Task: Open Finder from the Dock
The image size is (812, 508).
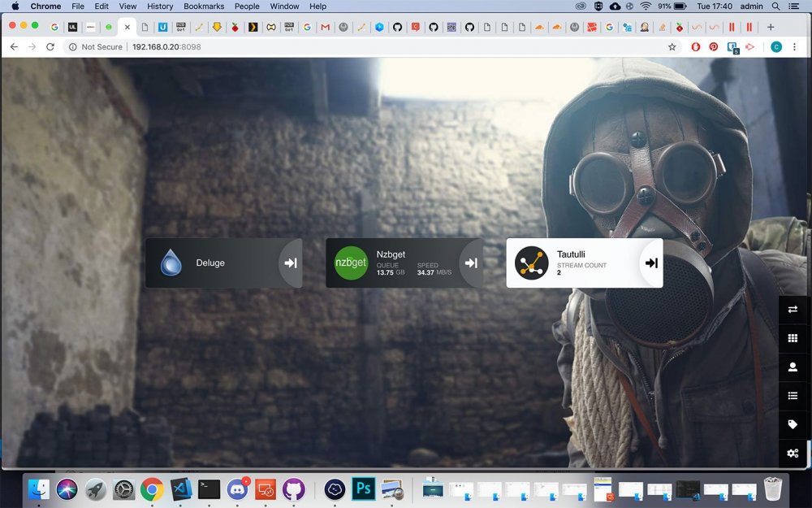Action: point(39,488)
